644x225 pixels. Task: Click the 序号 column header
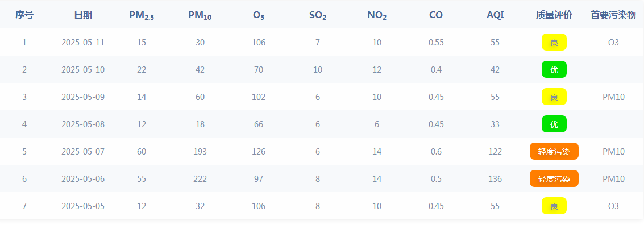point(24,15)
